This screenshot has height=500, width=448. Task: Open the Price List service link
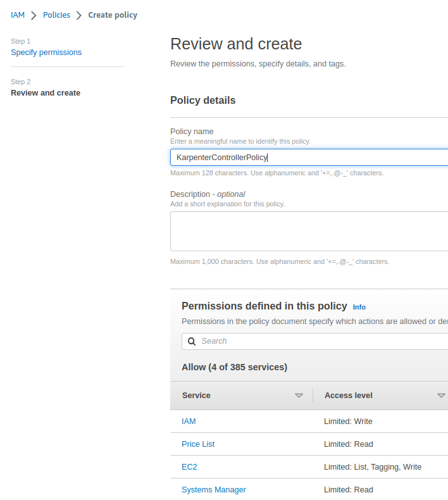coord(198,444)
